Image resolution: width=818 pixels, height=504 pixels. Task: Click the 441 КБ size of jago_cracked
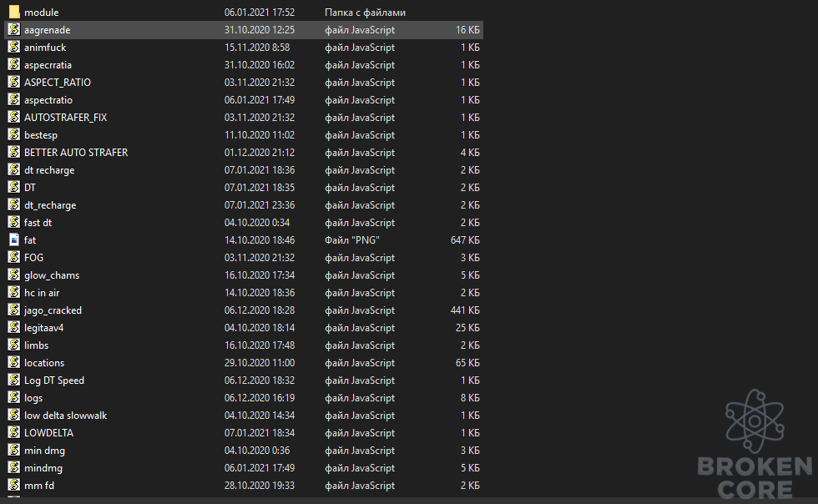click(465, 310)
